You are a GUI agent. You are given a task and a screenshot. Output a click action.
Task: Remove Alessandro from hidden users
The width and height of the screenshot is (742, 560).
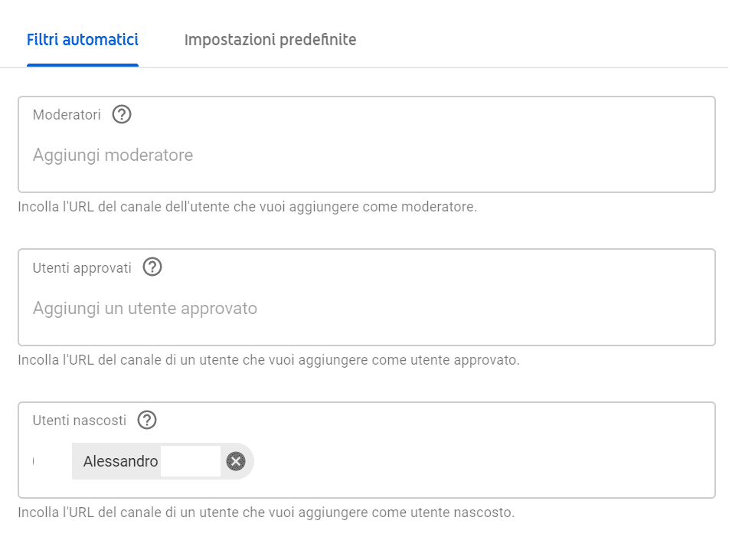(236, 461)
